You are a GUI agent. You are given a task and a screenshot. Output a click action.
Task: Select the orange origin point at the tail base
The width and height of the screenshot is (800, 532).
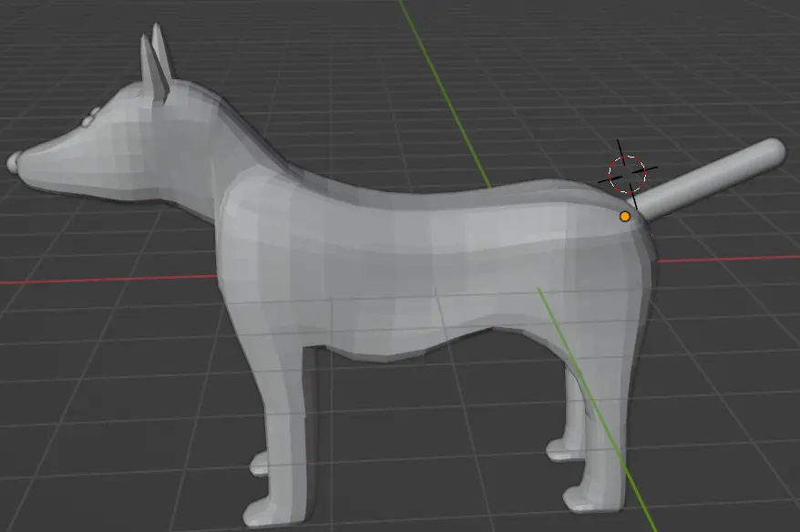click(x=624, y=217)
